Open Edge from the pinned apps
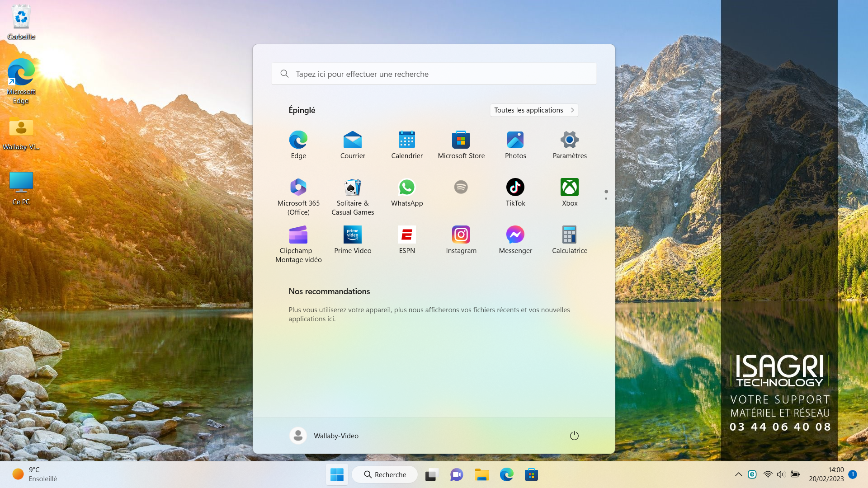Viewport: 868px width, 488px height. [x=298, y=145]
